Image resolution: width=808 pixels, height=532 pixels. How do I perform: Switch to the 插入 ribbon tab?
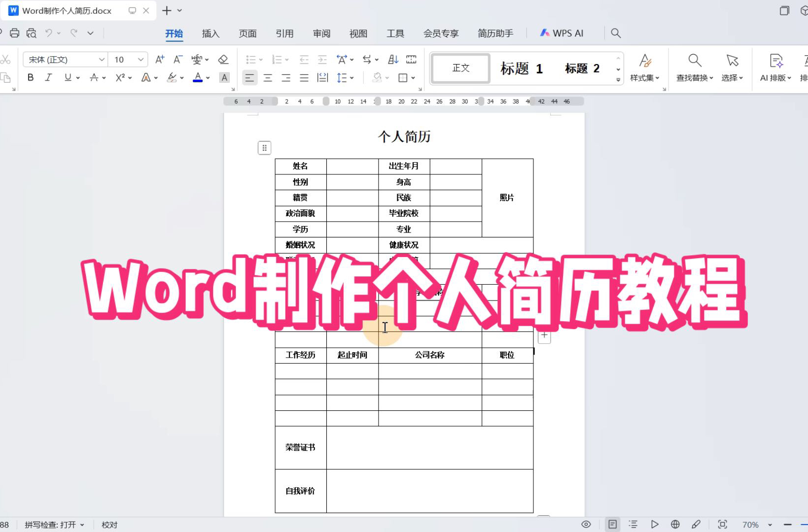(x=211, y=33)
